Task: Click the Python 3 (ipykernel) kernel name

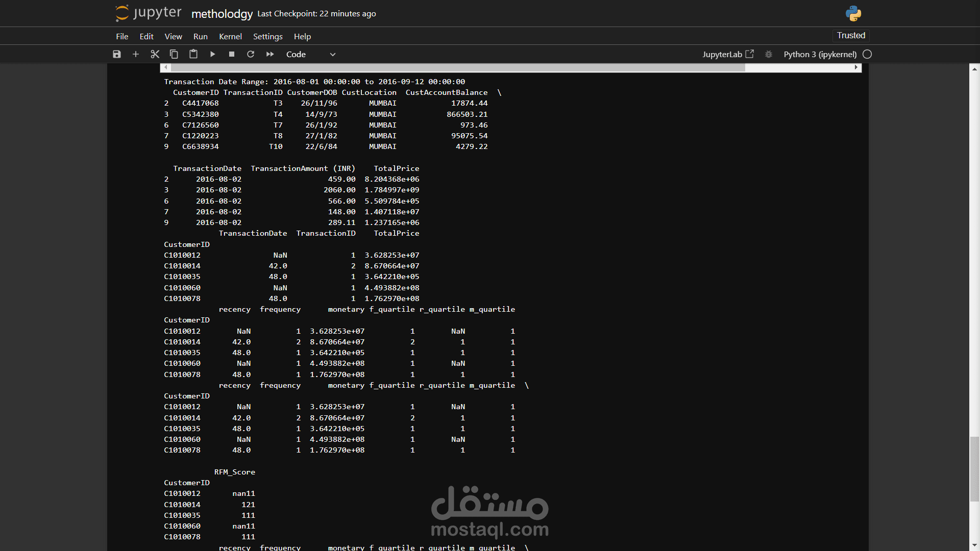Action: pos(820,54)
